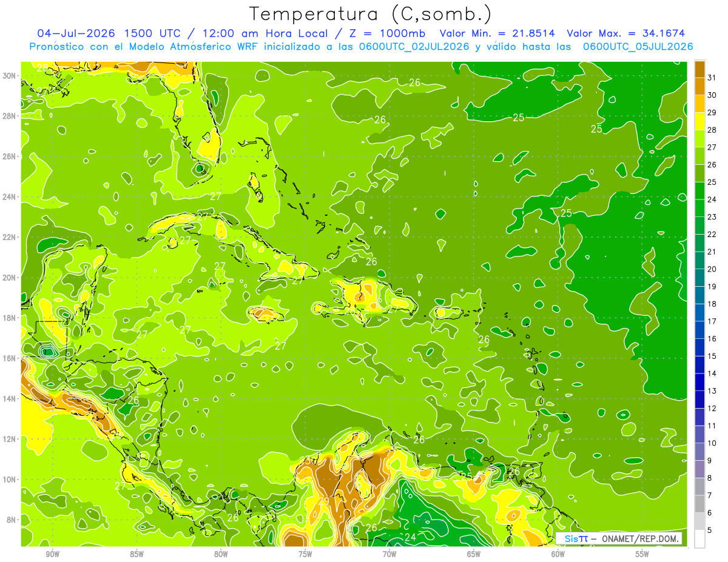
Task: Click the 22N latitude axis label
Action: [10, 237]
